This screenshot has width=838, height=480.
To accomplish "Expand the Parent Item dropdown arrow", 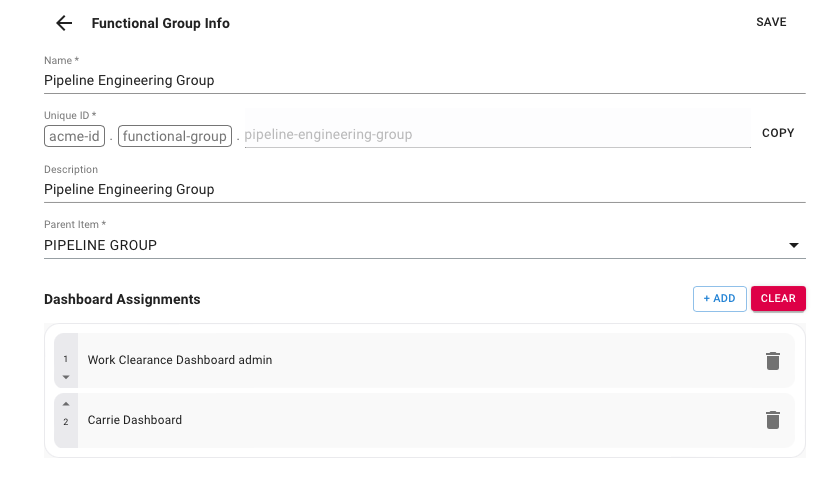I will (794, 245).
